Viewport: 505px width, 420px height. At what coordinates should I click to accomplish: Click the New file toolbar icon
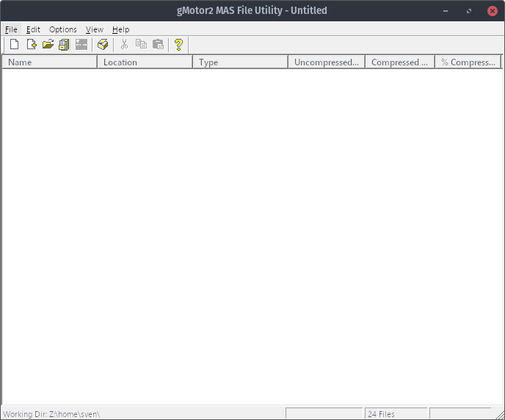[14, 45]
